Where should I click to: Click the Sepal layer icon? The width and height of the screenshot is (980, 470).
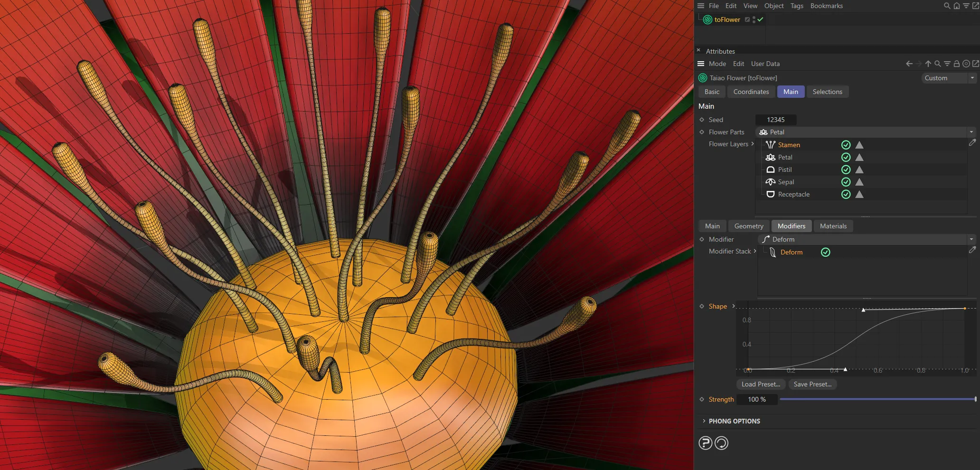pos(770,182)
